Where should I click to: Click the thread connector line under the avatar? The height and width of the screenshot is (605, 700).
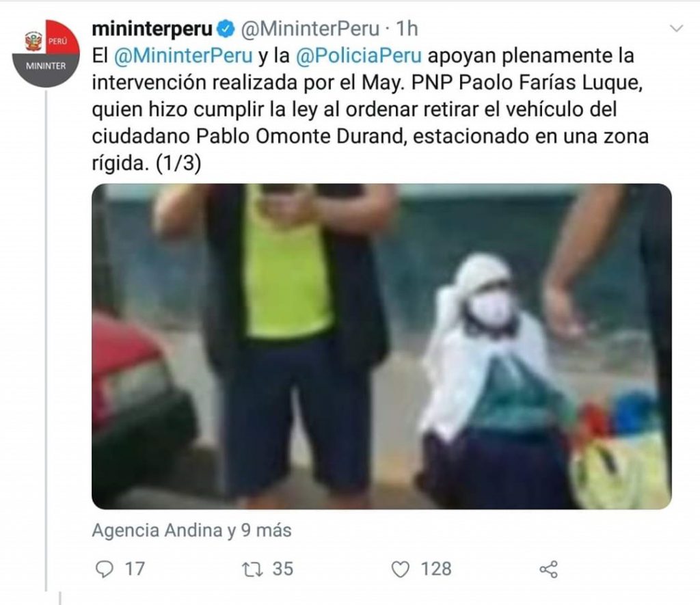click(x=46, y=340)
